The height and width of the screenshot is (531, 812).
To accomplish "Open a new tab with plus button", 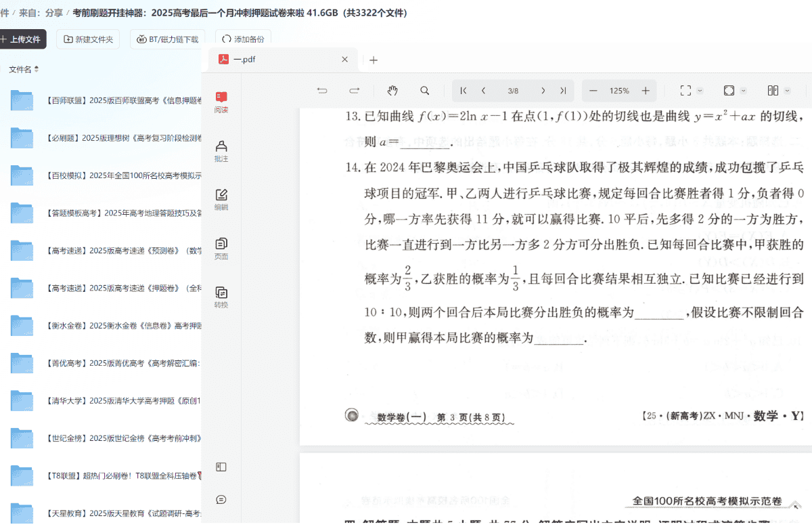I will (374, 60).
